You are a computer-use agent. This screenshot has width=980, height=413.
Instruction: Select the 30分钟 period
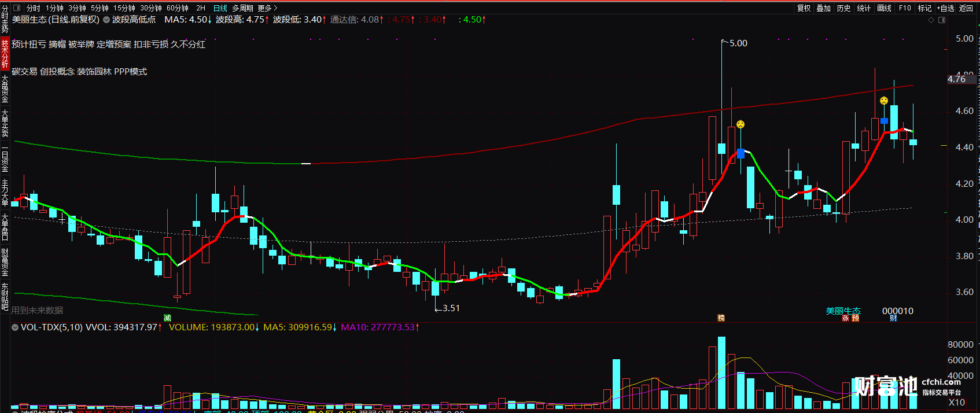pyautogui.click(x=151, y=8)
